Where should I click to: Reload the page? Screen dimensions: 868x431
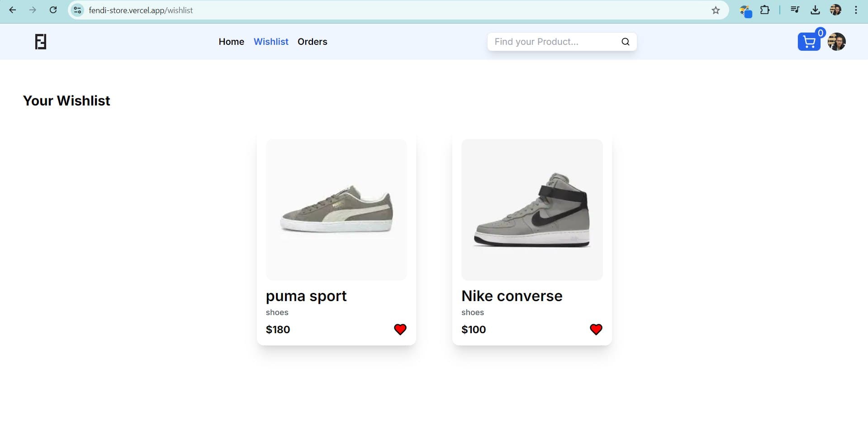(x=53, y=10)
